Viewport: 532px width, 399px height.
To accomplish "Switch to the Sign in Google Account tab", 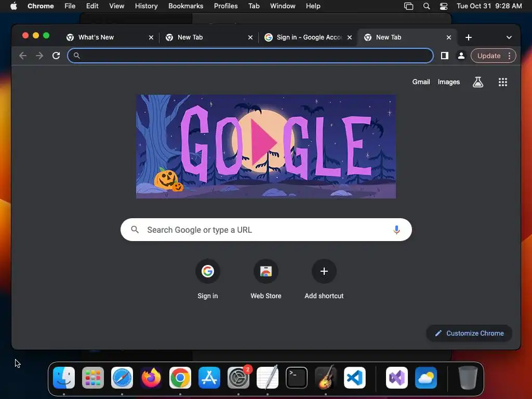I will pos(308,37).
